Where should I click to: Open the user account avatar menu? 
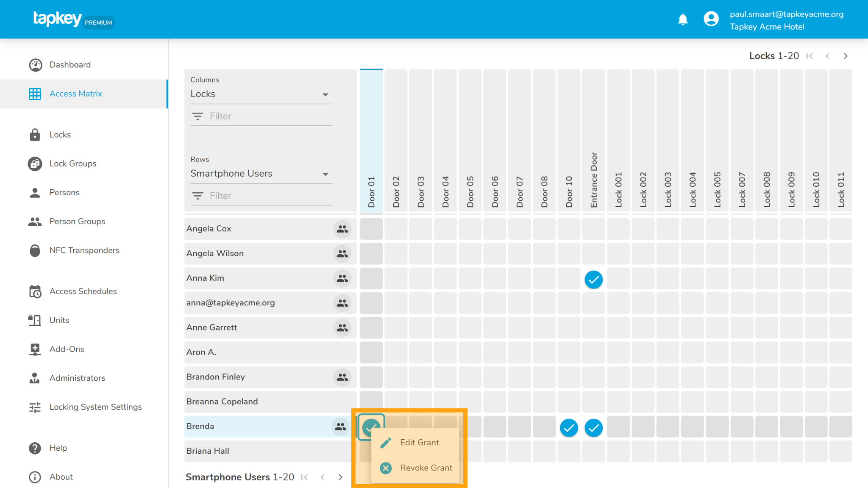[711, 19]
